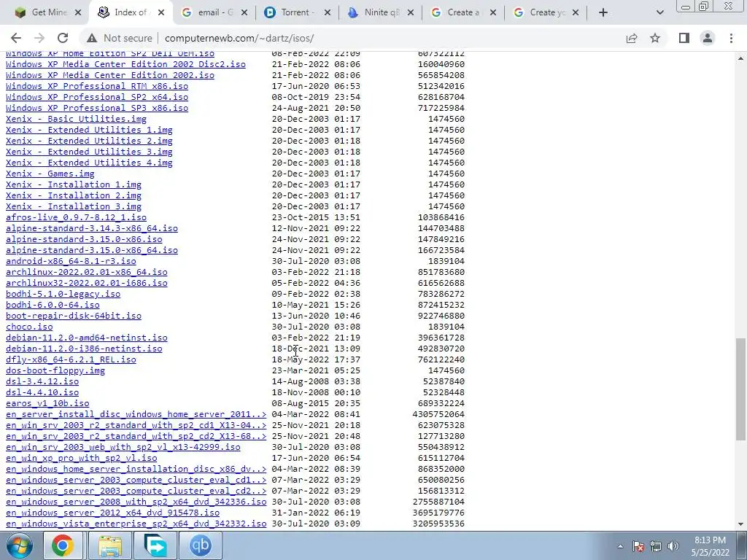Select file size 4305752064 text
Image resolution: width=747 pixels, height=560 pixels.
click(438, 415)
